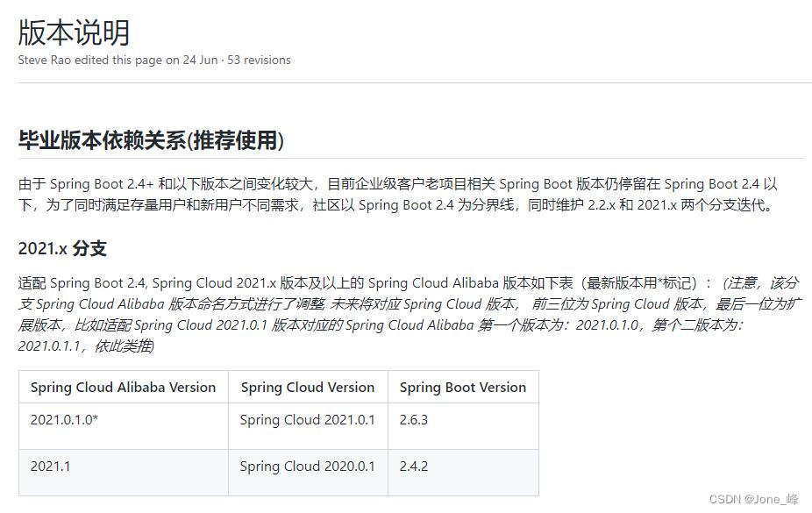Click the heading 毕业版本依赖关系(推荐使用)
This screenshot has height=513, width=812.
(x=151, y=140)
